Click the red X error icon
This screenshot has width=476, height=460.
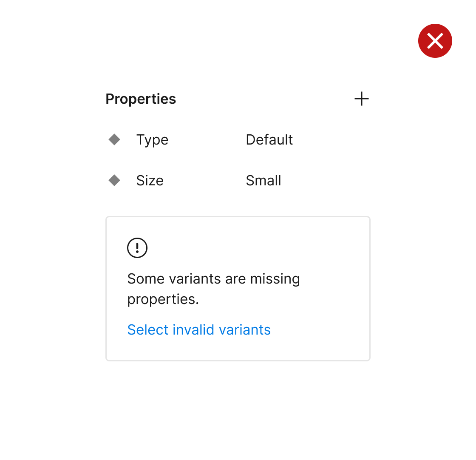pos(435,41)
